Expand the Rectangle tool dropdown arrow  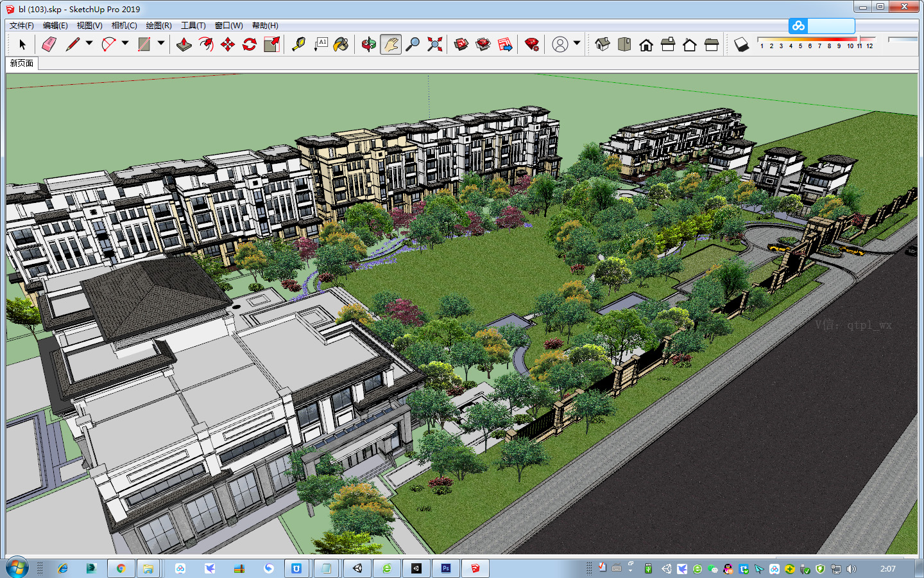pyautogui.click(x=161, y=43)
